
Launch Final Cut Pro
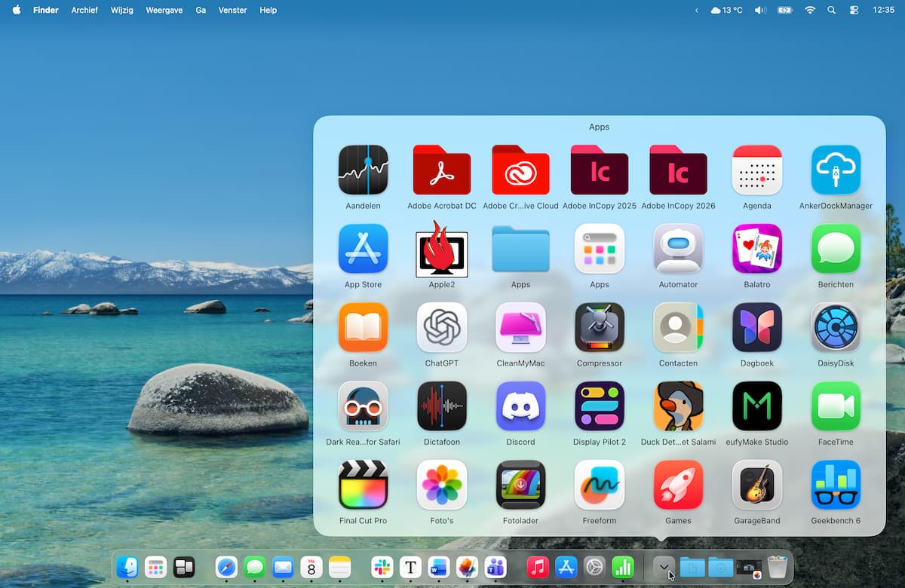(x=363, y=485)
